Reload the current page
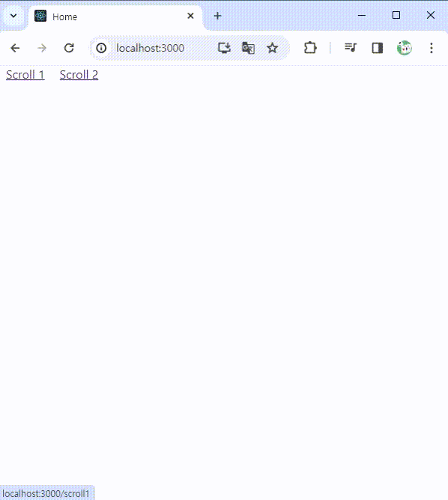 pos(69,48)
